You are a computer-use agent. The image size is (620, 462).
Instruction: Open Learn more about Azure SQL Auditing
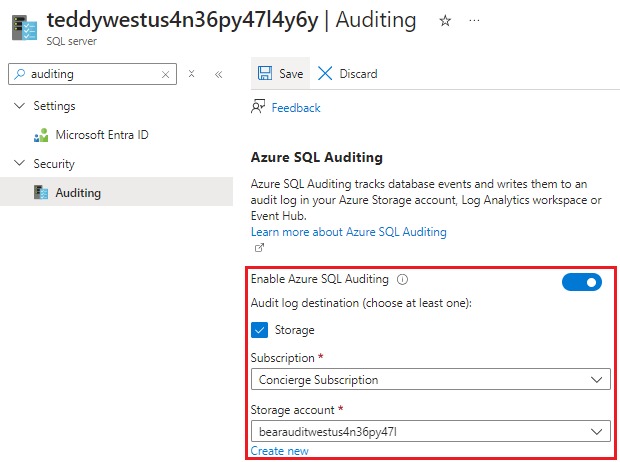348,232
